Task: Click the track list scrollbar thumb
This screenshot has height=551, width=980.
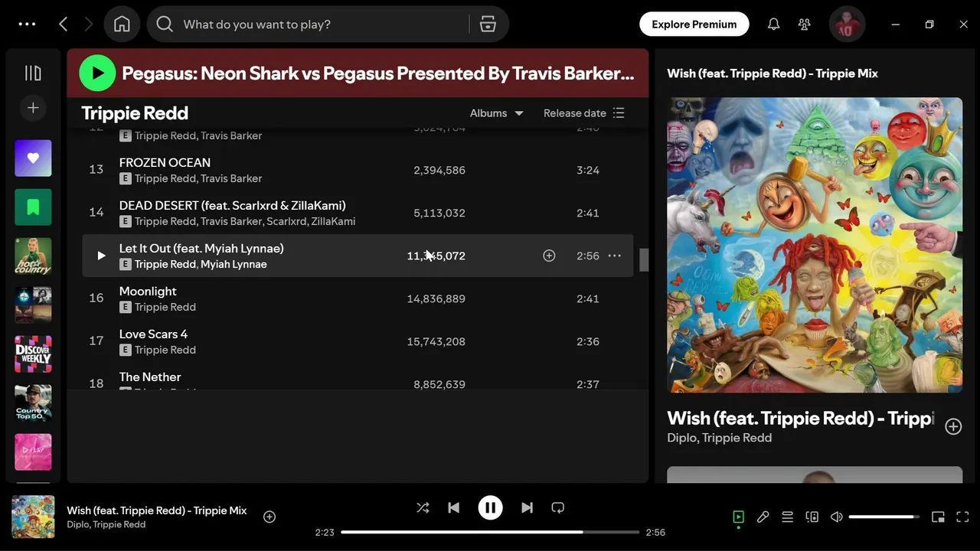Action: tap(644, 259)
